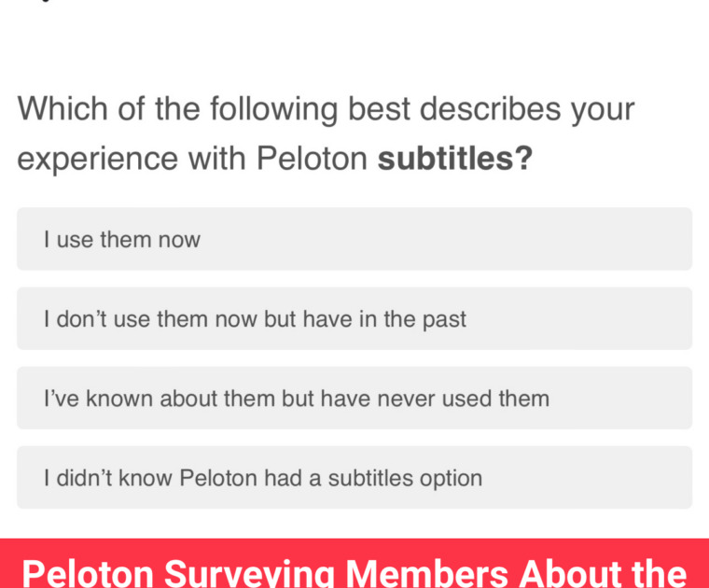Click the word "now" in the first answer
The height and width of the screenshot is (588, 709).
click(178, 239)
